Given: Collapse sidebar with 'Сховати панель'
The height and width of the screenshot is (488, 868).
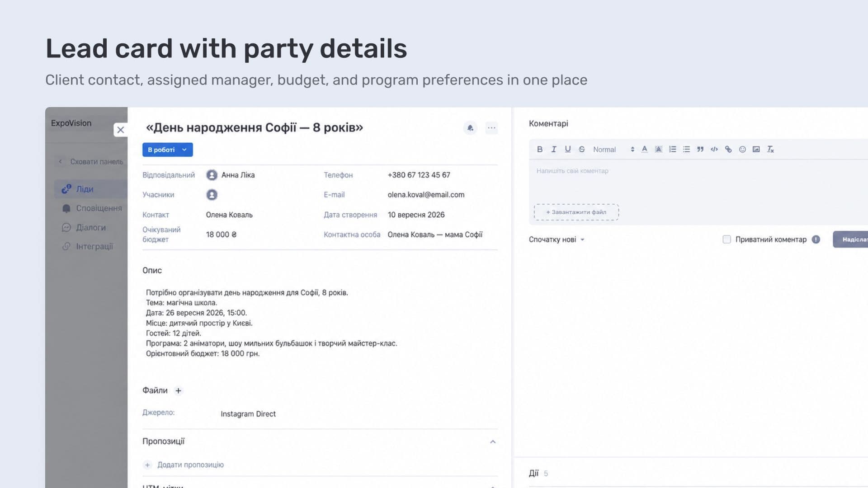Looking at the screenshot, I should tap(91, 162).
